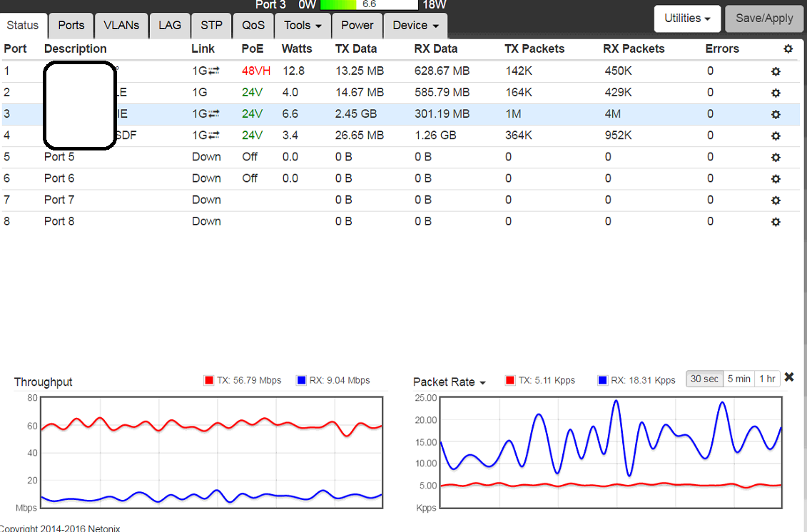Switch graph interval to 5 min
The height and width of the screenshot is (532, 807).
pyautogui.click(x=739, y=379)
